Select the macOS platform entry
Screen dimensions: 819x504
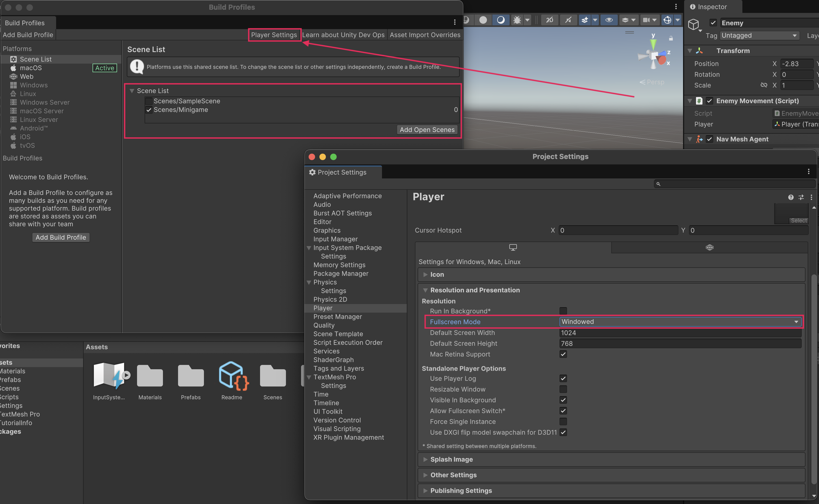coord(31,68)
